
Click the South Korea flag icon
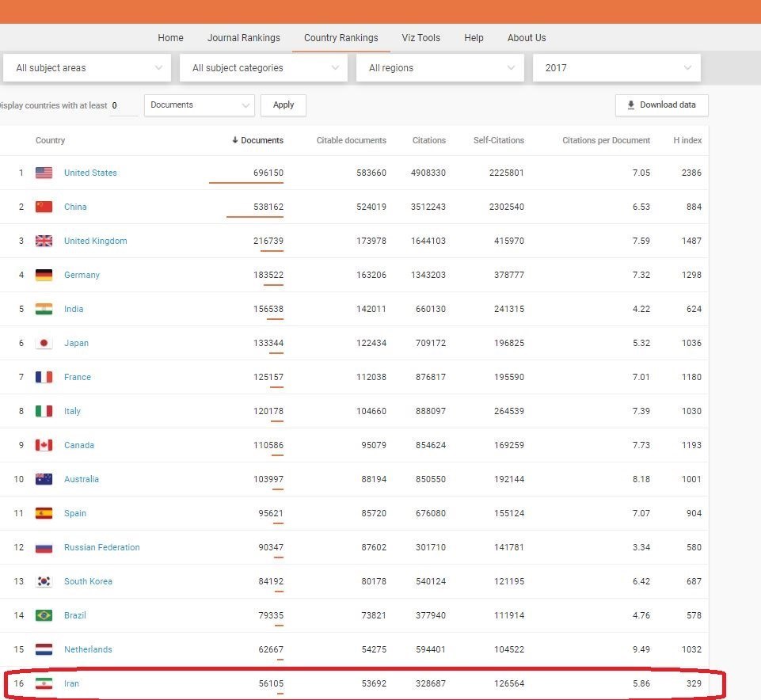tap(44, 581)
